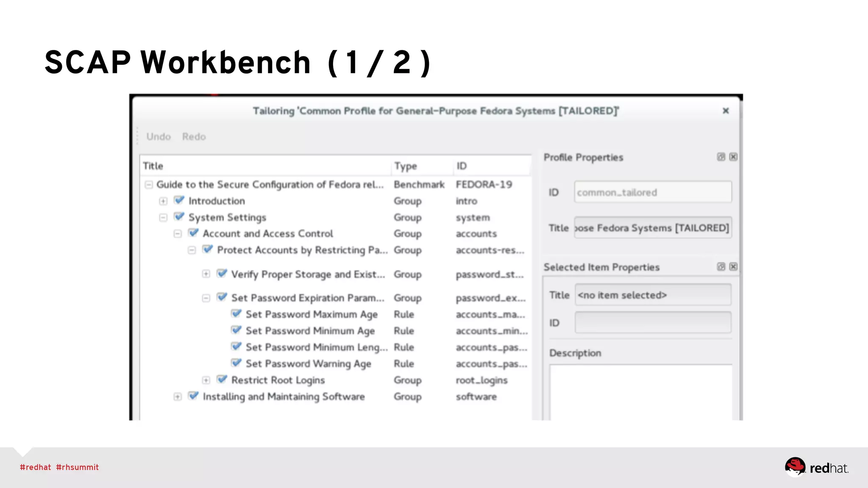Uncheck Verify Proper Storage checkbox
The height and width of the screenshot is (488, 868).
[x=222, y=274]
